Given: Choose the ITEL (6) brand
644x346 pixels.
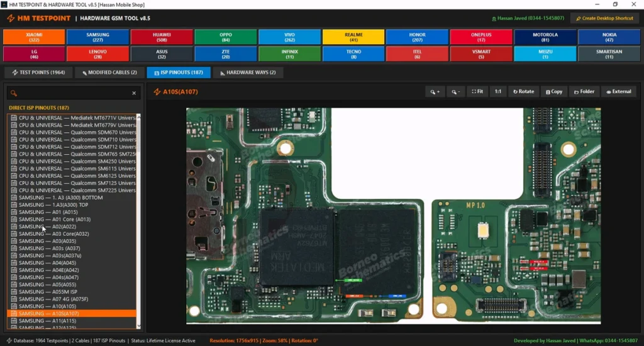Looking at the screenshot, I should [418, 54].
